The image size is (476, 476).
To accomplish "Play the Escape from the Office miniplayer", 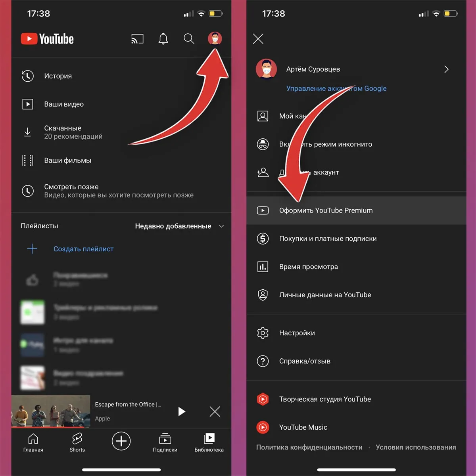I will click(x=182, y=411).
